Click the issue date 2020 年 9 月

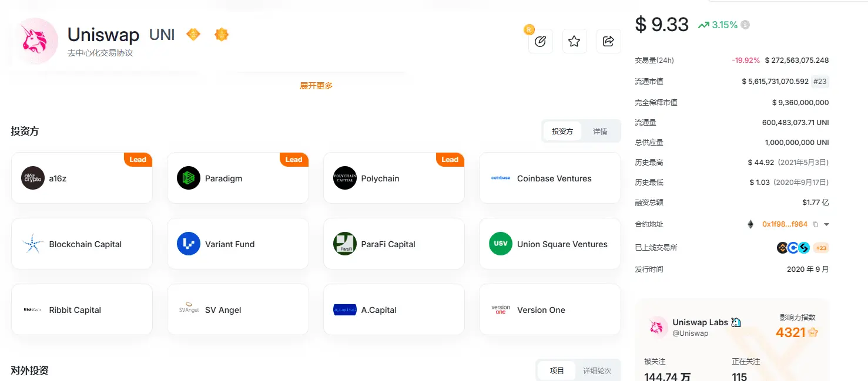click(808, 269)
